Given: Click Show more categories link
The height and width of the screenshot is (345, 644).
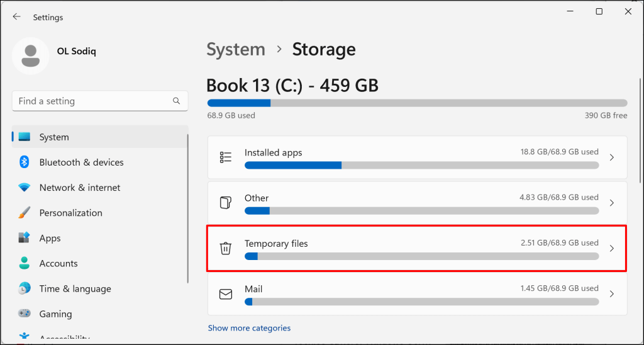Looking at the screenshot, I should 249,328.
